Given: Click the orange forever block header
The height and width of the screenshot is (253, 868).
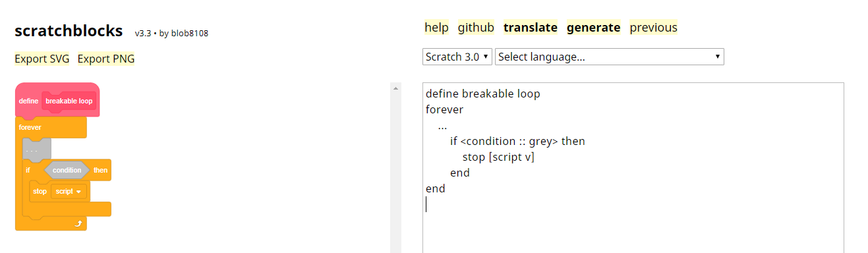Looking at the screenshot, I should pyautogui.click(x=51, y=127).
